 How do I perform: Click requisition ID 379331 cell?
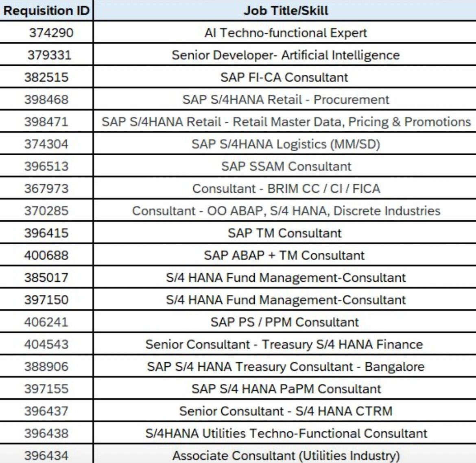pyautogui.click(x=46, y=54)
